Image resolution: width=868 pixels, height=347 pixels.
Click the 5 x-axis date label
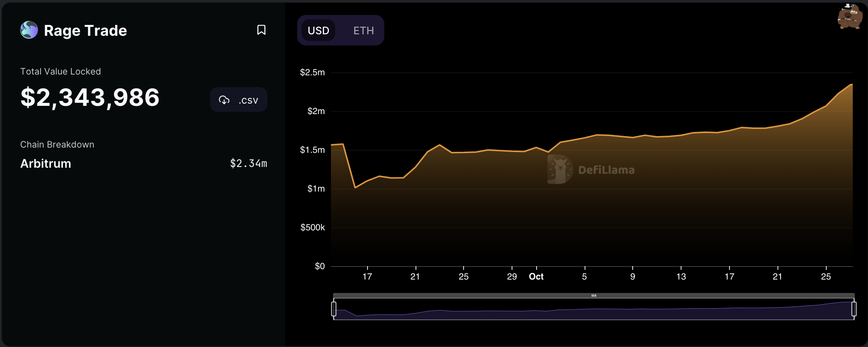(584, 277)
